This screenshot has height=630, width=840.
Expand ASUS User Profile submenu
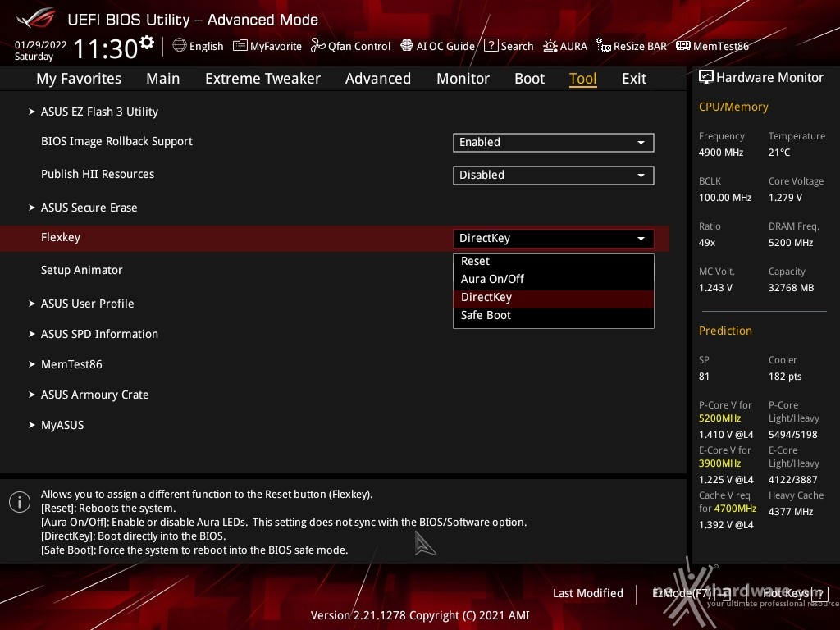[87, 304]
